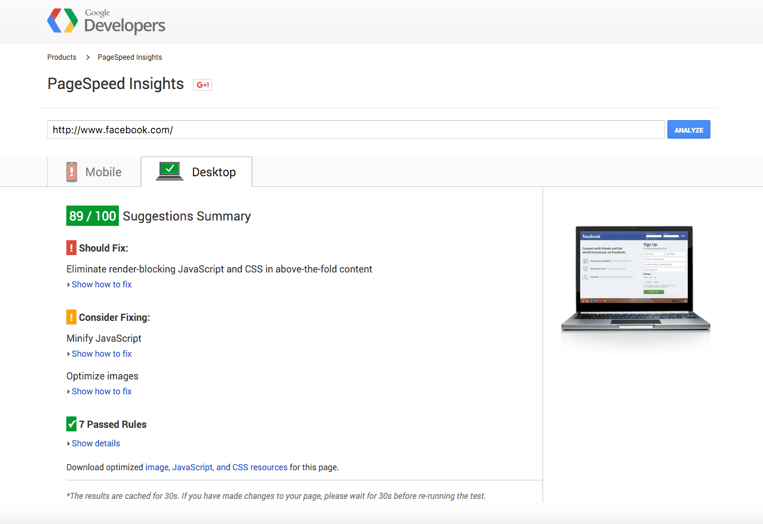Click the green desktop checkmark laptop icon

169,171
